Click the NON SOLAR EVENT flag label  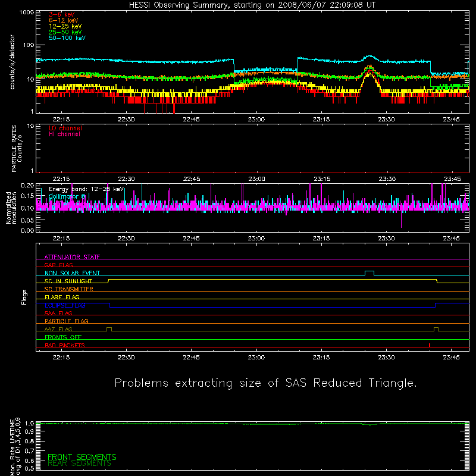[72, 273]
